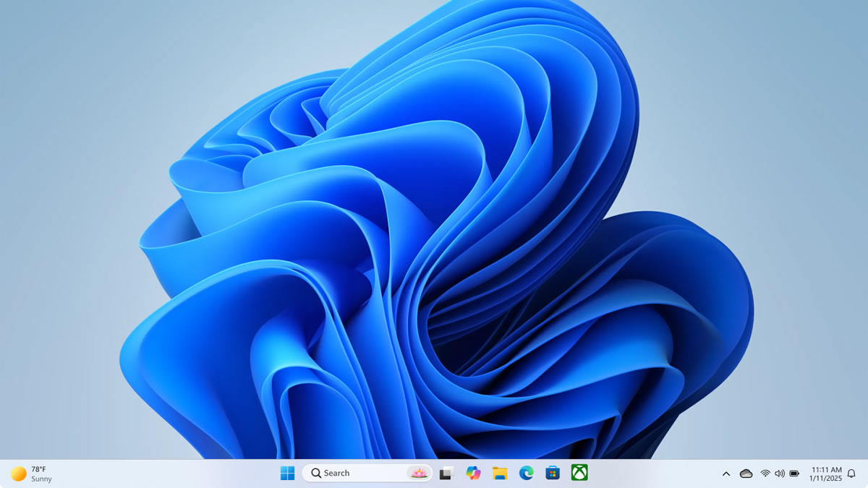The width and height of the screenshot is (868, 488).
Task: Launch Microsoft Edge browser
Action: tap(526, 473)
